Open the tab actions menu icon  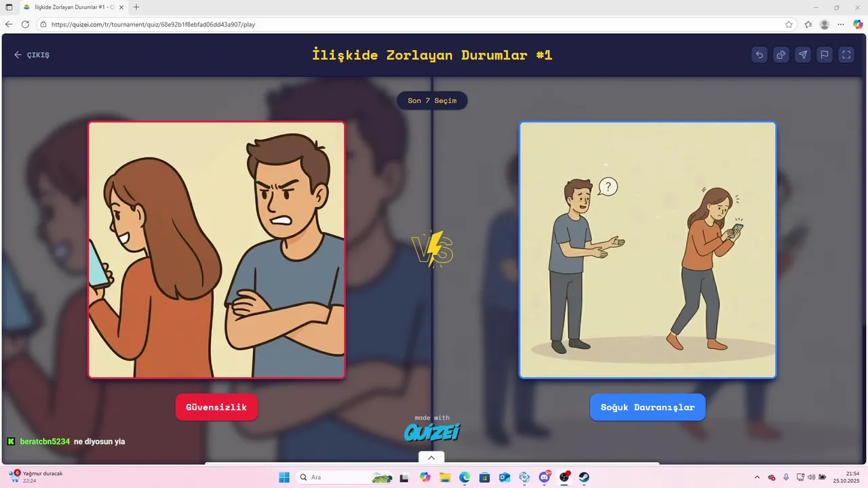click(x=9, y=7)
